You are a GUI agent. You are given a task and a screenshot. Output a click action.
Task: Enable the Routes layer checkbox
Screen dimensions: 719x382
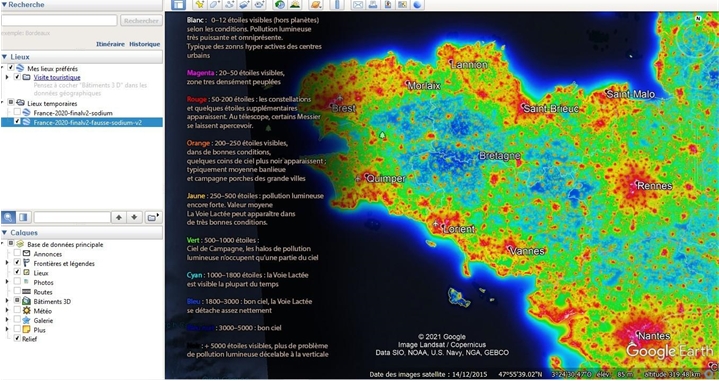click(17, 292)
